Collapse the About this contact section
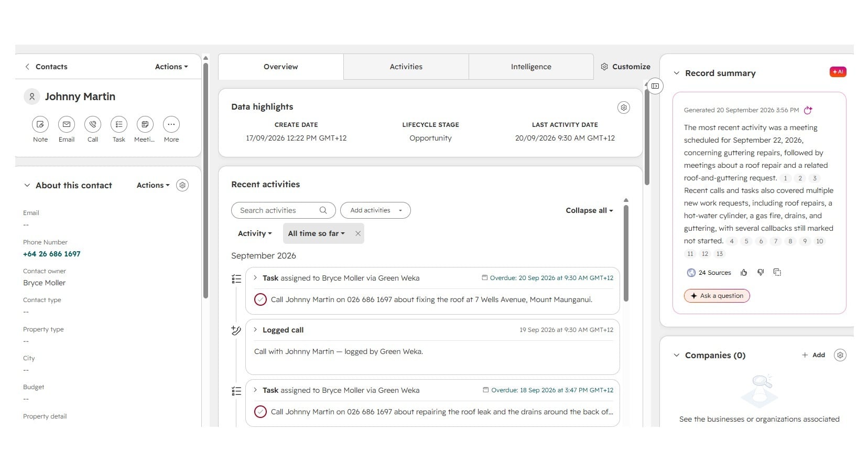 click(27, 185)
